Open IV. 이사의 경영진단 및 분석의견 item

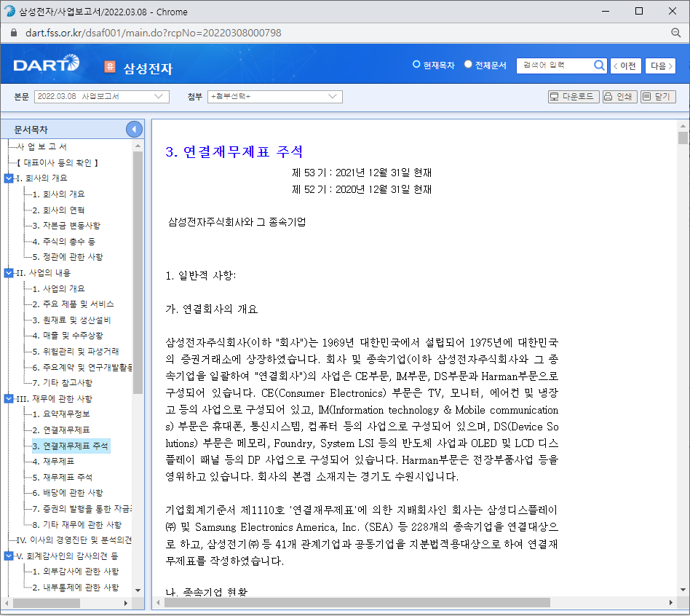[x=74, y=540]
